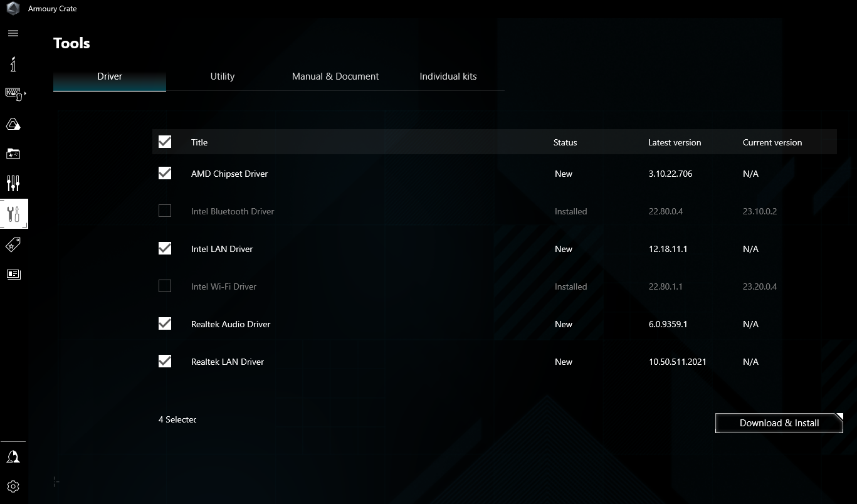The height and width of the screenshot is (504, 857).
Task: Open the Featured offers section
Action: point(13,244)
